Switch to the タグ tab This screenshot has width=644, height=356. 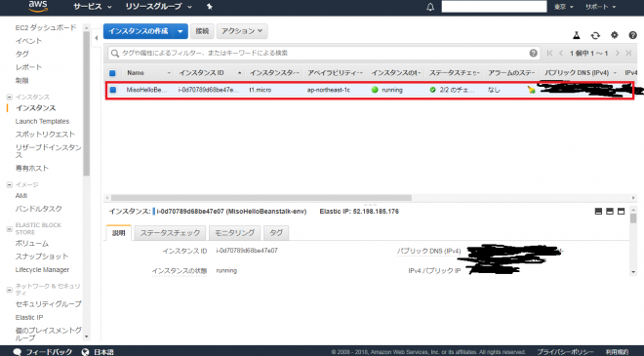tap(276, 233)
